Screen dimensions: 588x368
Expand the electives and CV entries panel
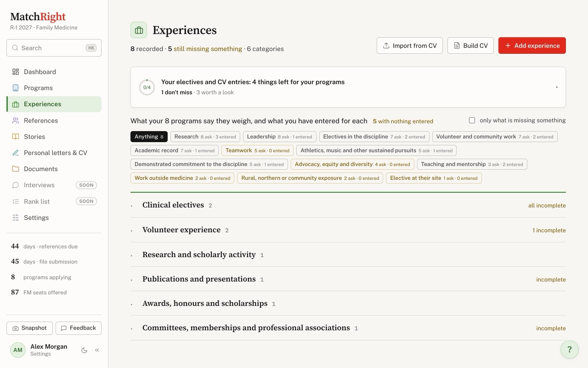click(x=348, y=87)
